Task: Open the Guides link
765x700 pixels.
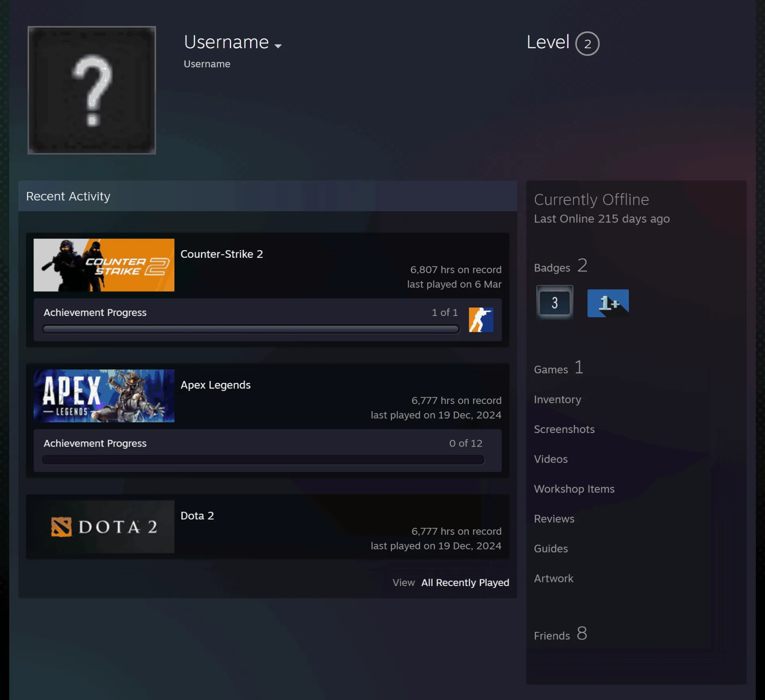Action: pyautogui.click(x=551, y=549)
